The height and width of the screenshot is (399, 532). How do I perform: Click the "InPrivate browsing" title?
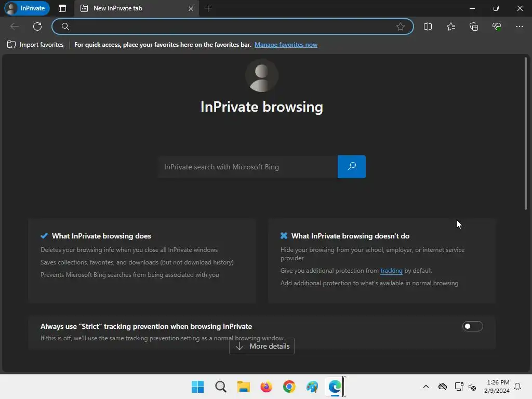click(x=262, y=107)
